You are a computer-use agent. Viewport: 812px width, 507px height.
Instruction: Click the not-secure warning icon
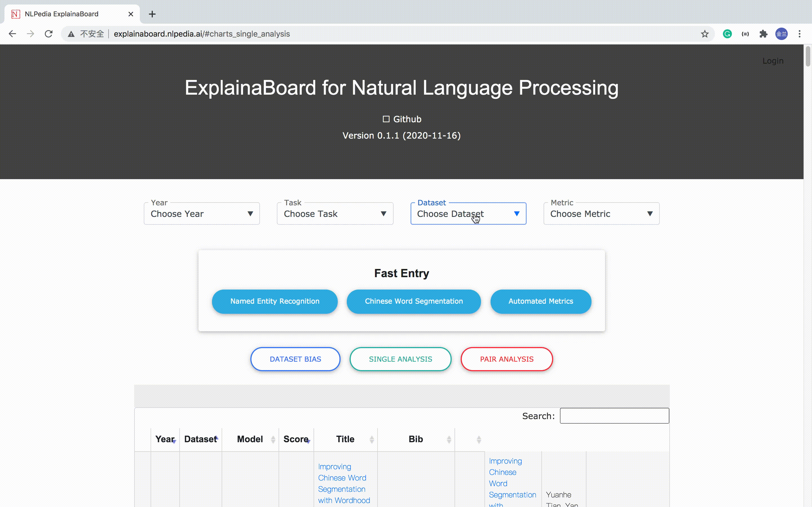[x=71, y=34]
